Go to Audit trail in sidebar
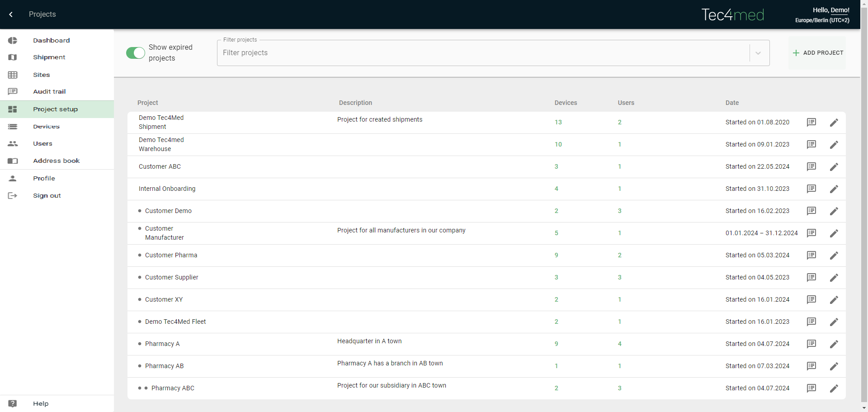Image resolution: width=868 pixels, height=412 pixels. 49,91
